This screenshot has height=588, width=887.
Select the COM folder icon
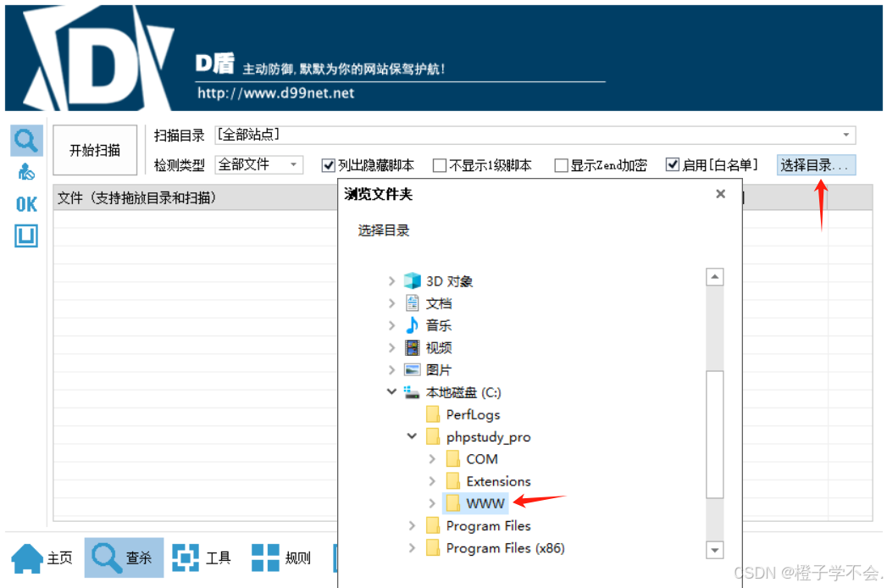click(x=453, y=459)
